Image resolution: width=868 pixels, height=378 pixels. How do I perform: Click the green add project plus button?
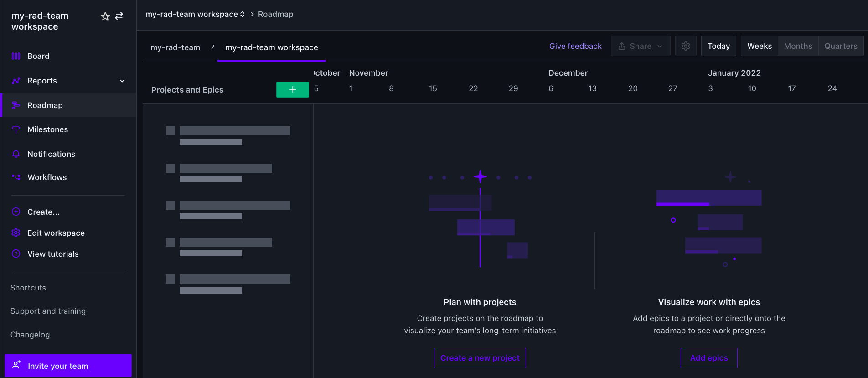pos(292,90)
